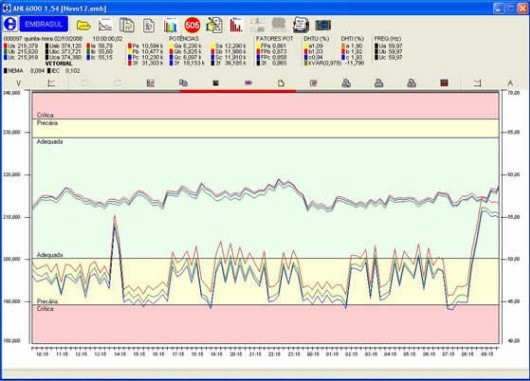Image resolution: width=530 pixels, height=381 pixels.
Task: Select the A current axis label
Action: click(x=510, y=83)
